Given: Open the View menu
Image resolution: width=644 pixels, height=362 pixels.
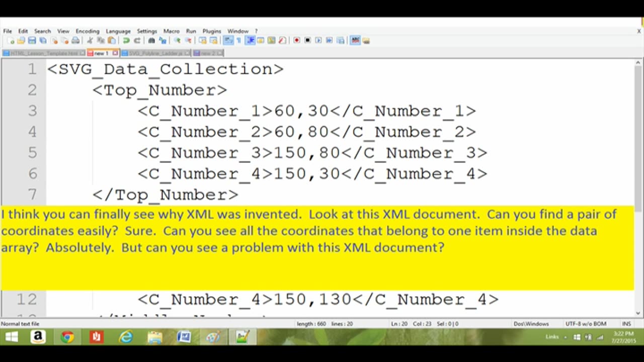Looking at the screenshot, I should pyautogui.click(x=63, y=31).
